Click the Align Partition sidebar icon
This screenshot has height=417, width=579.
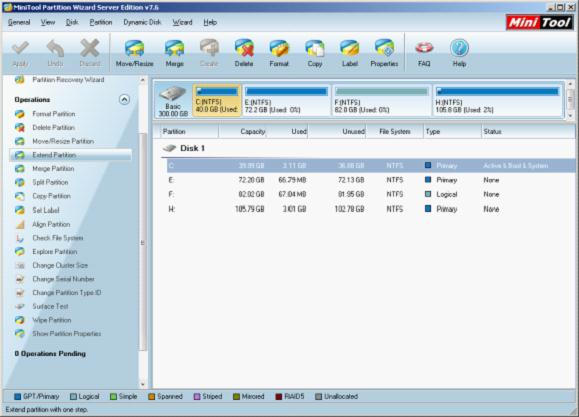tap(20, 224)
